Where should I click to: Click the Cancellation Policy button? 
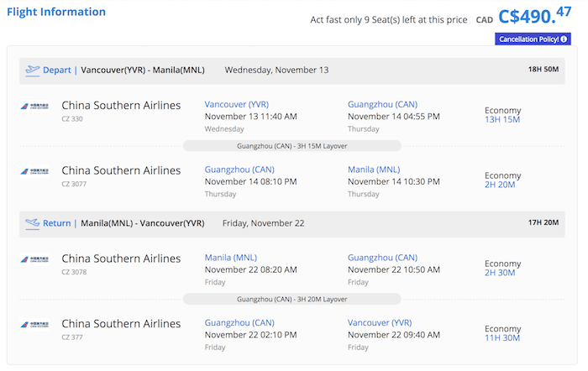[533, 39]
